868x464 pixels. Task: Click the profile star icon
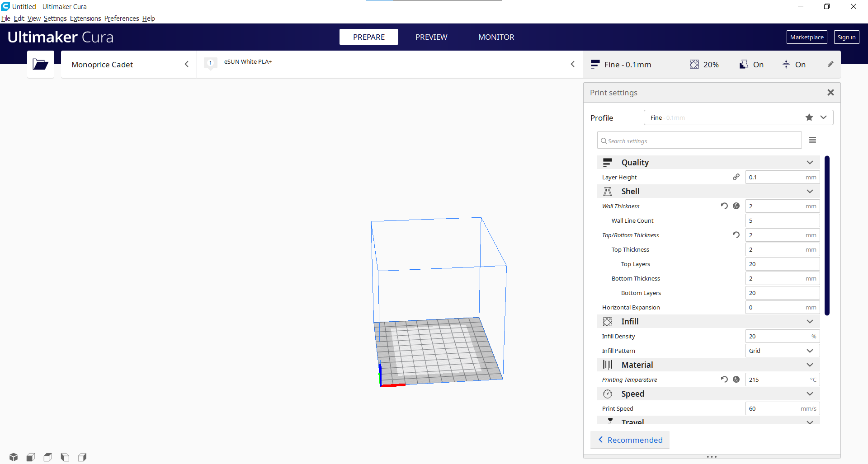809,117
